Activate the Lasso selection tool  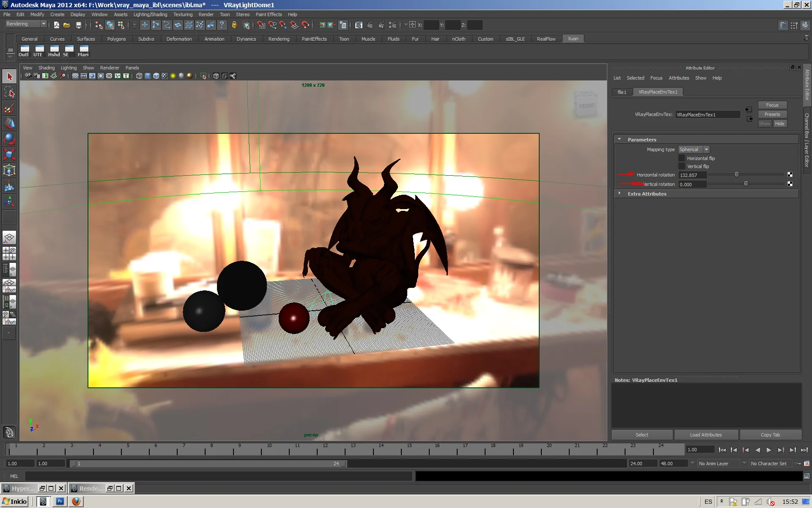coord(9,92)
